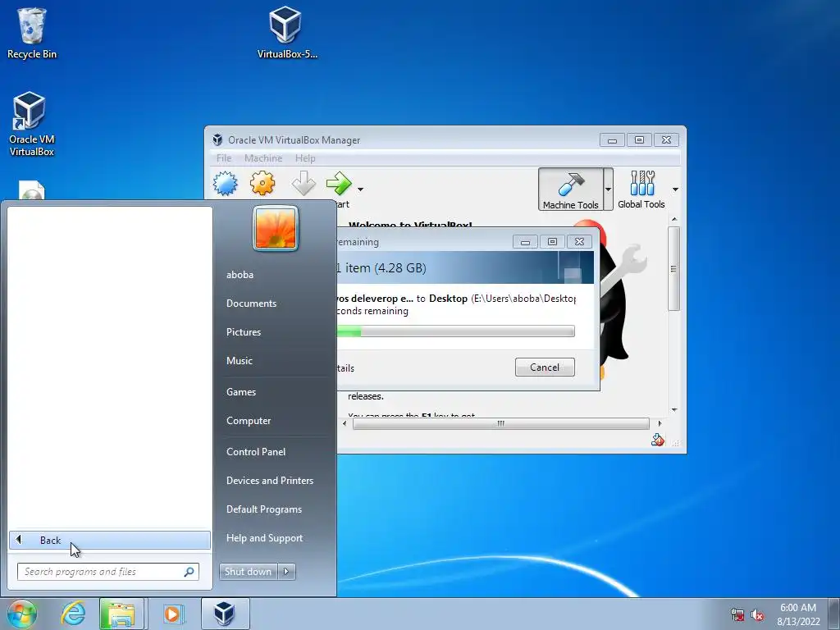The width and height of the screenshot is (840, 630).
Task: Click the horizontal scroll right arrow
Action: tap(660, 424)
